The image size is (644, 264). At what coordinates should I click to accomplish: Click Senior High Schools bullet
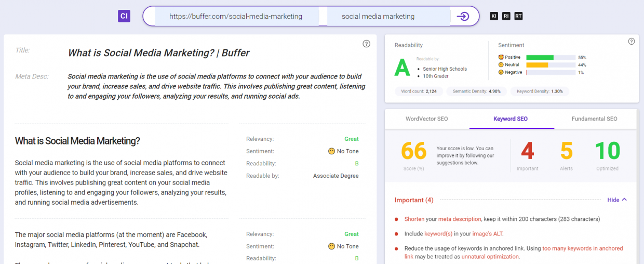pos(445,69)
